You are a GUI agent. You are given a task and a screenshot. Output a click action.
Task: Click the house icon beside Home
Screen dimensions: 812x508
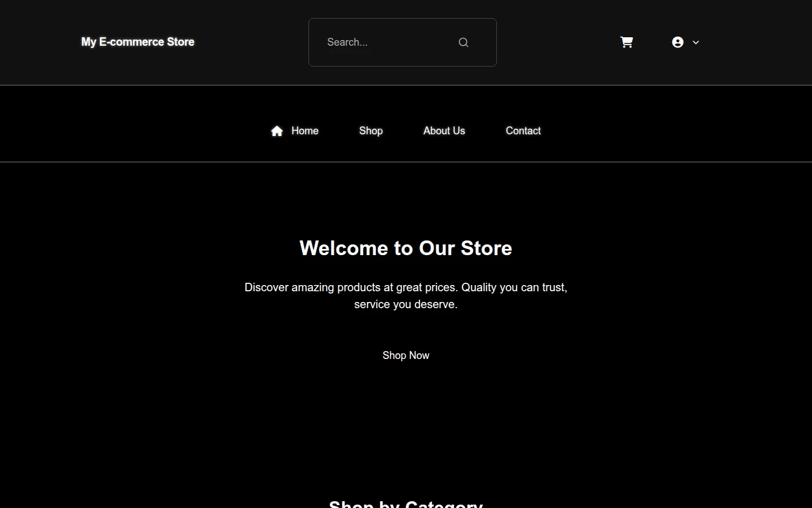click(277, 131)
